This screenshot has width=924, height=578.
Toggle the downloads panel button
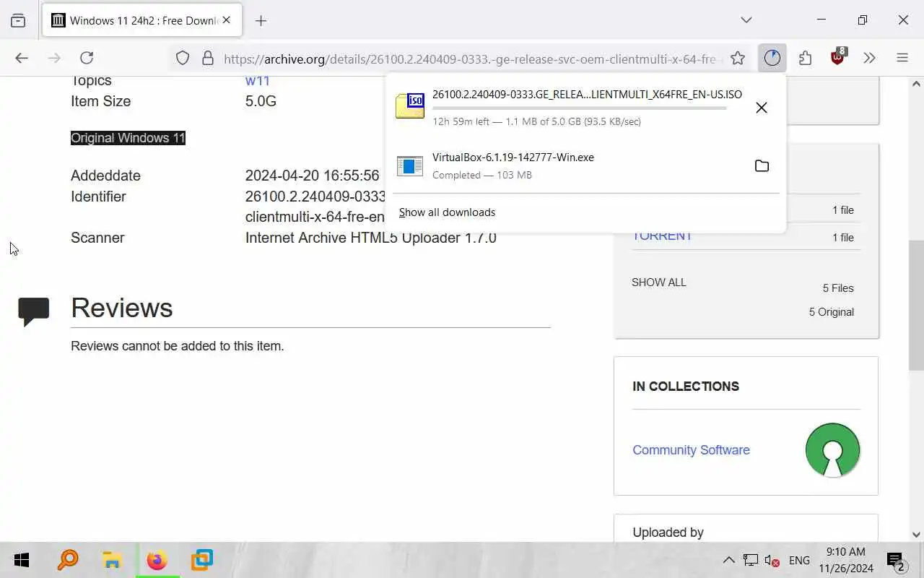(772, 58)
